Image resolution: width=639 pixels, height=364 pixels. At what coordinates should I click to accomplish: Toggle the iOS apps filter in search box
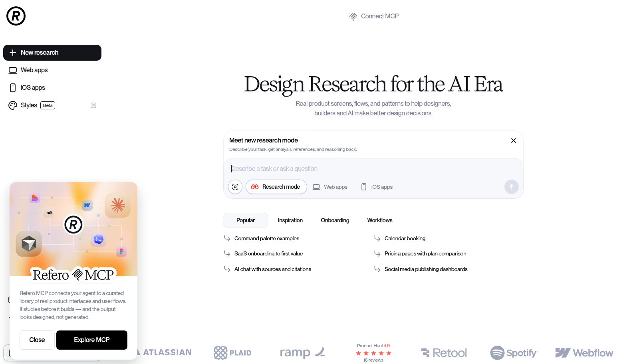[x=377, y=187]
